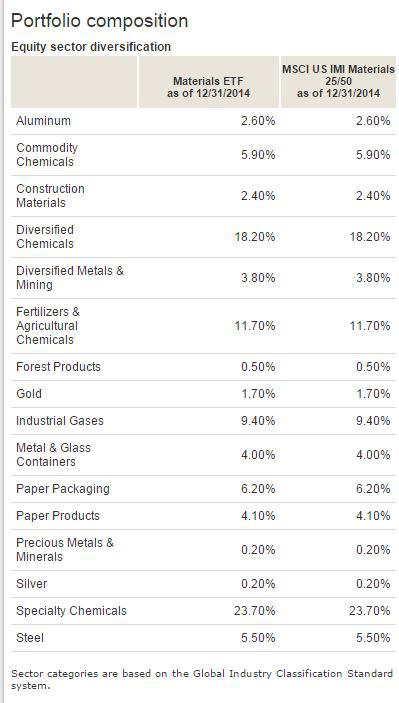Select the Equity sector diversification subtitle
This screenshot has width=399, height=703.
[x=91, y=47]
